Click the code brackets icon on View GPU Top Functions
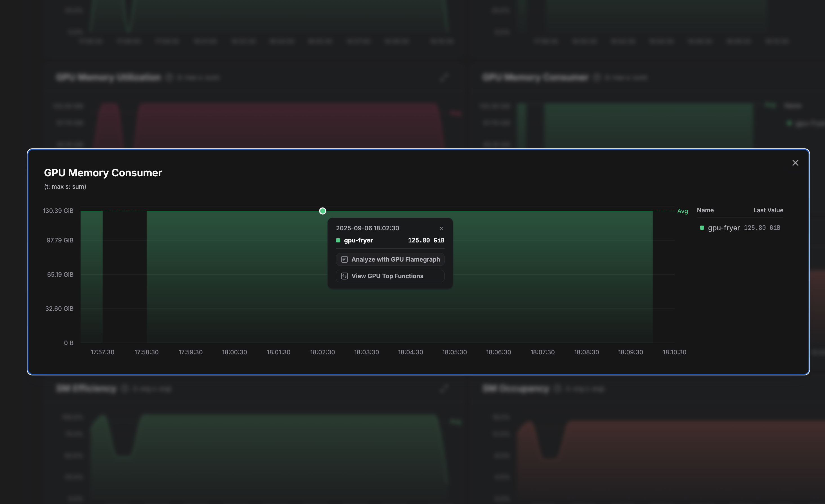This screenshot has height=504, width=825. pyautogui.click(x=344, y=276)
